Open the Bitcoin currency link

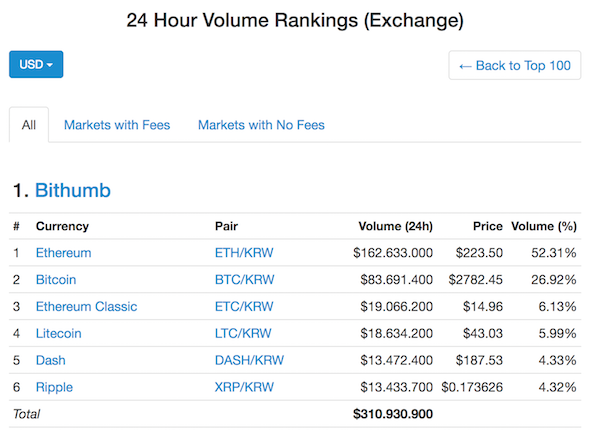click(56, 280)
